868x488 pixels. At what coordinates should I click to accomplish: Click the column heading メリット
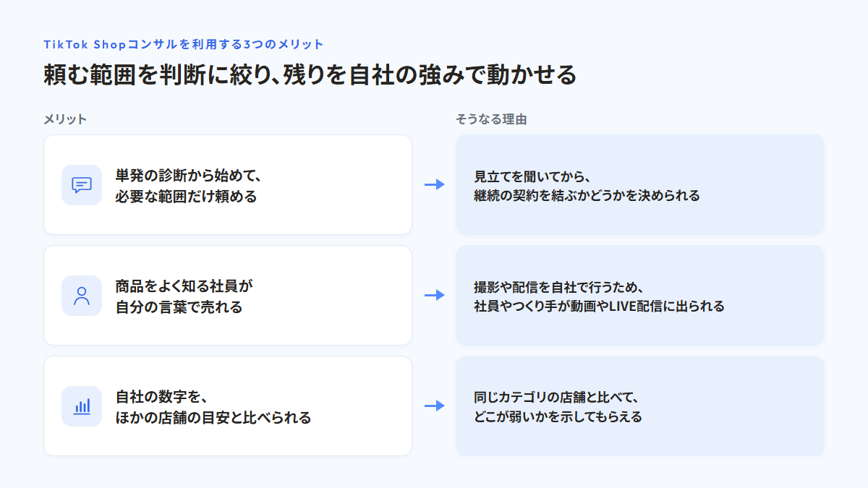65,119
